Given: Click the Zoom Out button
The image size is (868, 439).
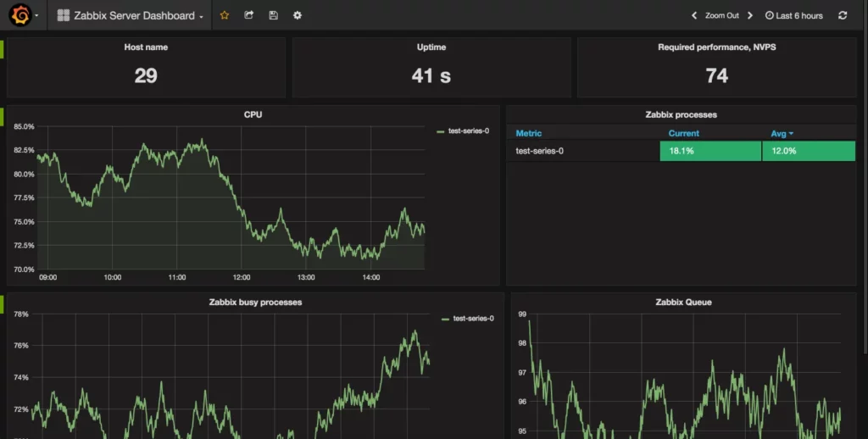Looking at the screenshot, I should (722, 15).
